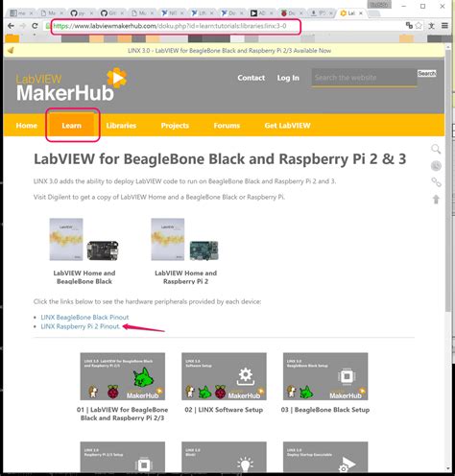Screen dimensions: 455x476
Task: Bookmark this page with the star icon
Action: click(x=419, y=26)
